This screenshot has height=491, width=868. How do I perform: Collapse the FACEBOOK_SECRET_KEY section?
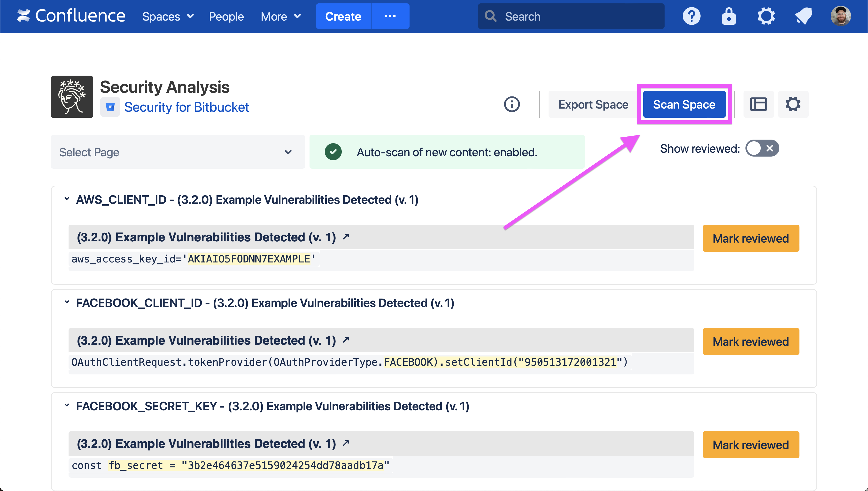(67, 405)
